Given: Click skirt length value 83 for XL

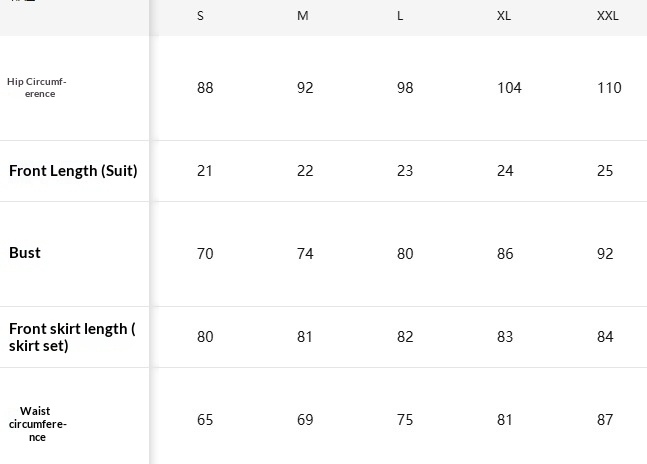Looking at the screenshot, I should [x=505, y=337].
